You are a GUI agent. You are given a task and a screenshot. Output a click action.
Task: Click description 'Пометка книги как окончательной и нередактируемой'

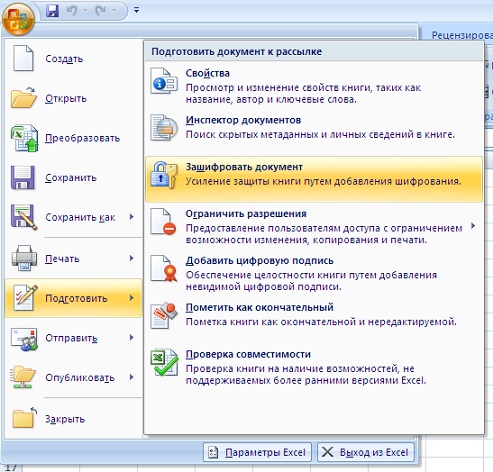321,322
